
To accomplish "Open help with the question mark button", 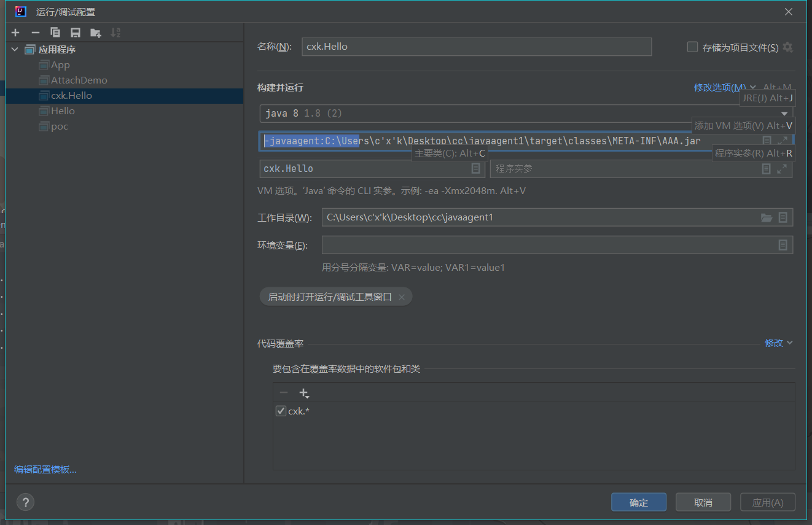I will pyautogui.click(x=25, y=502).
